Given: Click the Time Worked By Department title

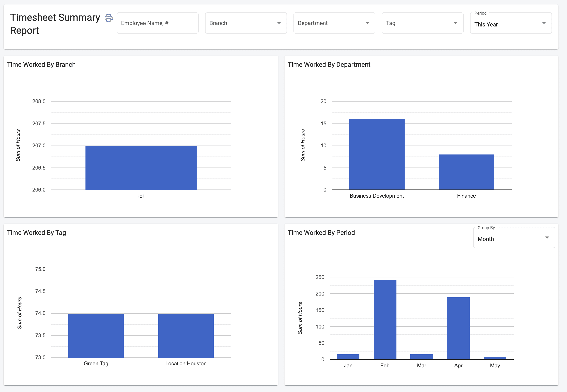Looking at the screenshot, I should point(329,64).
